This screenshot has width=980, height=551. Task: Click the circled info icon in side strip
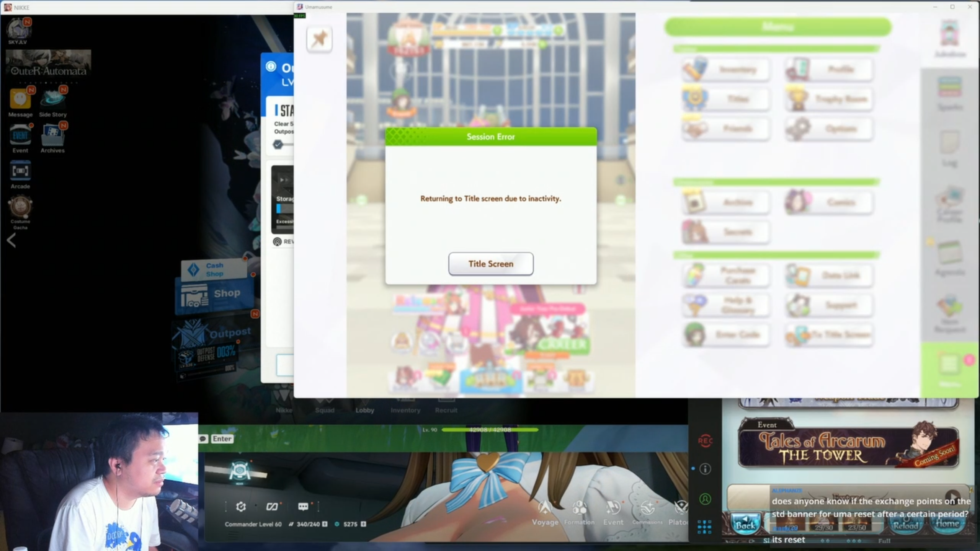pos(705,469)
